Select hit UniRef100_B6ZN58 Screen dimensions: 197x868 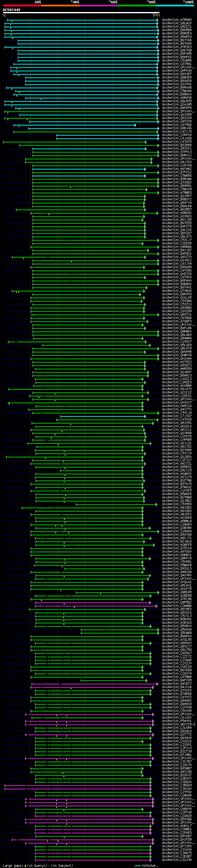click(177, 145)
